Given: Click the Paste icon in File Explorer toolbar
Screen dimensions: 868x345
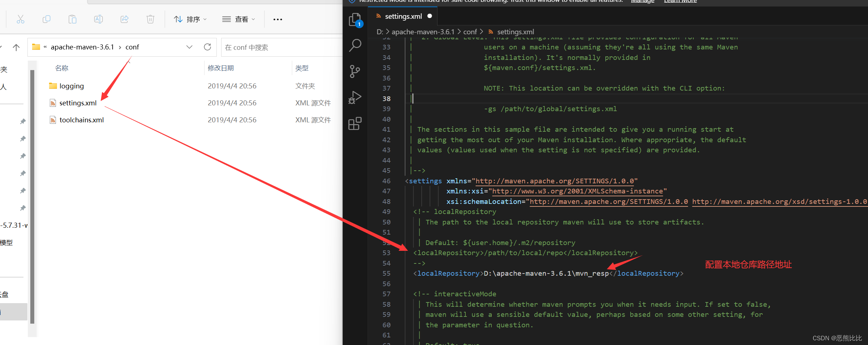Looking at the screenshot, I should coord(73,19).
